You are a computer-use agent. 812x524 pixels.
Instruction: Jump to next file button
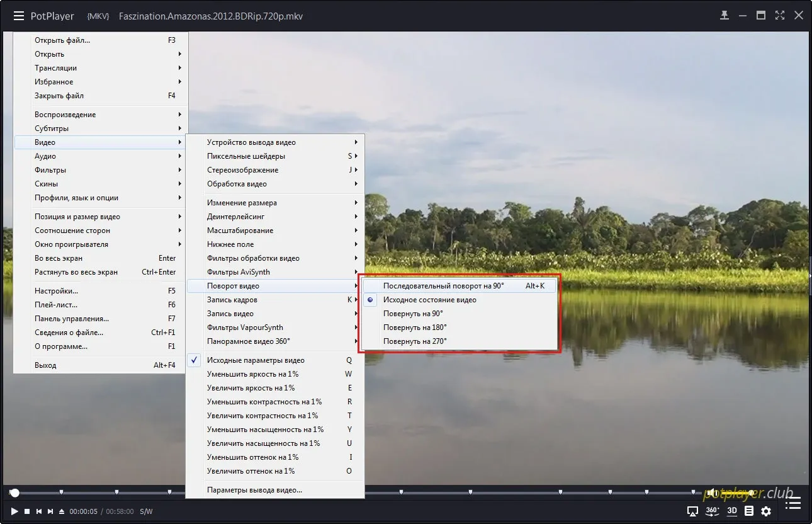(50, 511)
